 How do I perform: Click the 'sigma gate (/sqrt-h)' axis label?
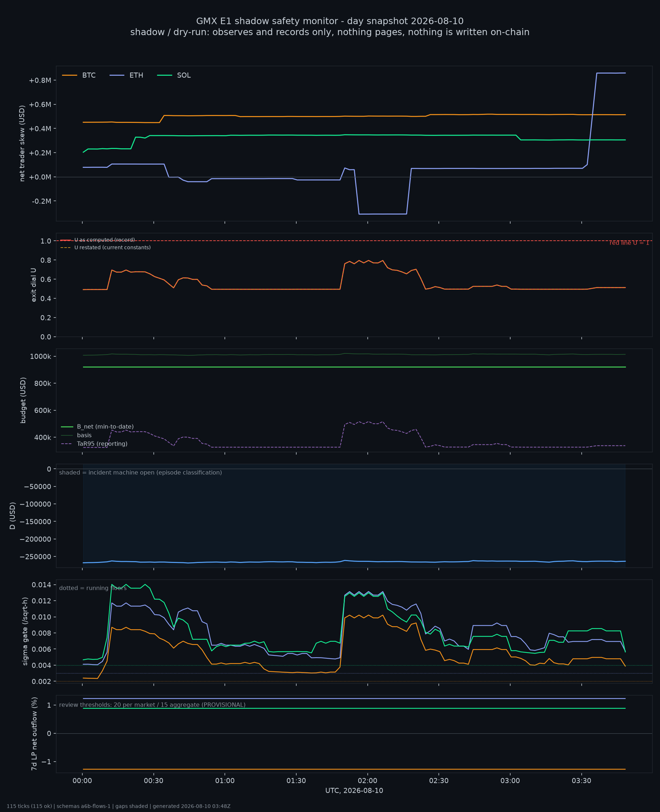pos(25,631)
